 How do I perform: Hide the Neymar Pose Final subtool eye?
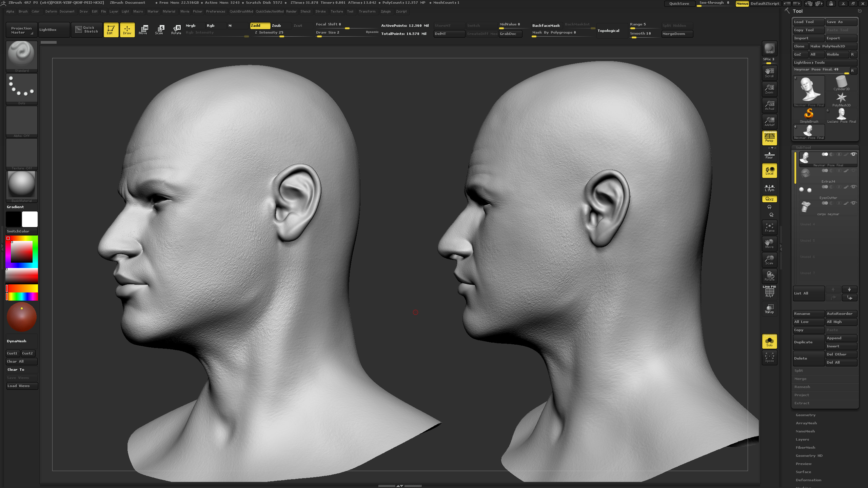(854, 154)
